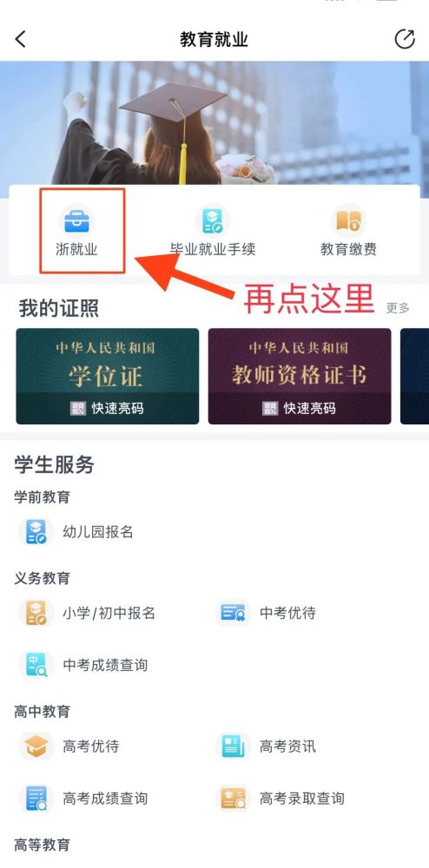Open the 教育缴费 book icon
Image resolution: width=429 pixels, height=868 pixels.
[348, 221]
